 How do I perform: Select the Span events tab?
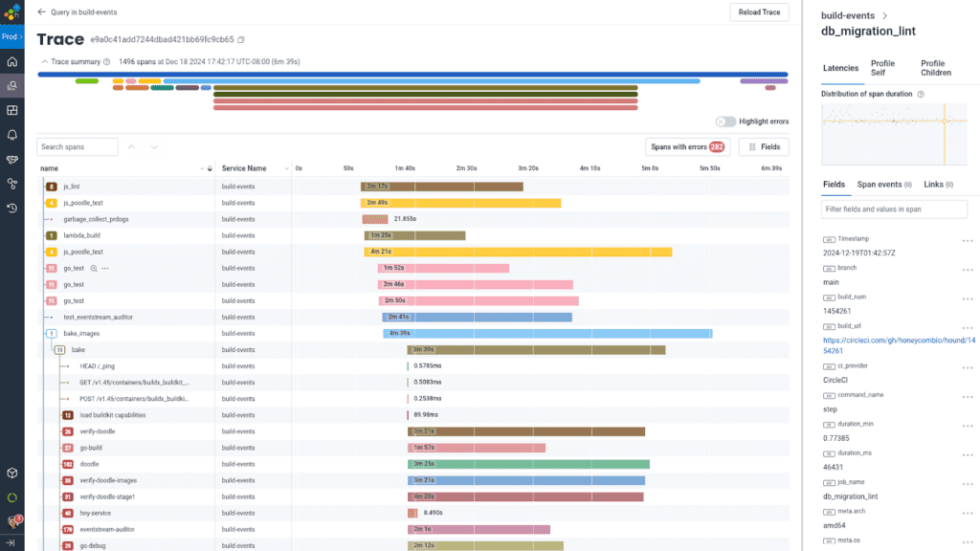883,184
